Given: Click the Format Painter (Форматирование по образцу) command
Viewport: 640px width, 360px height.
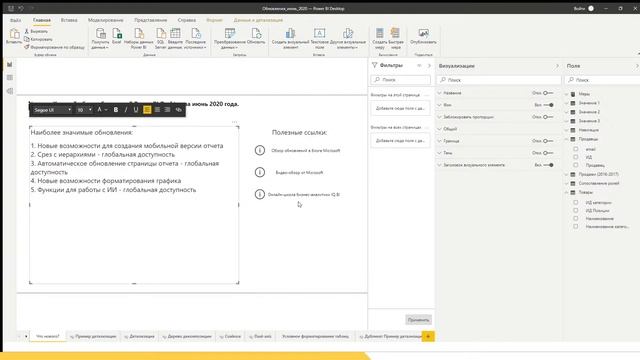Looking at the screenshot, I should (54, 47).
